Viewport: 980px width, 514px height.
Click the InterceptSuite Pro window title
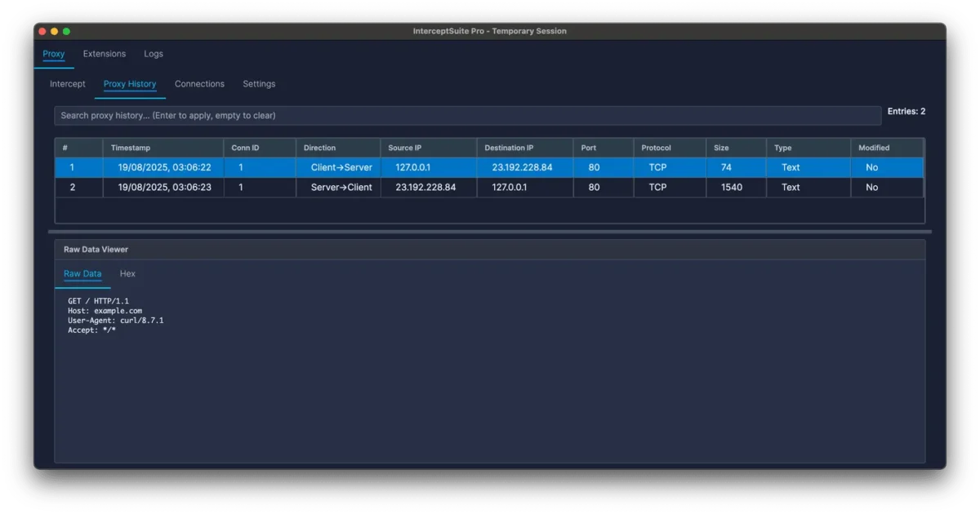pos(490,31)
